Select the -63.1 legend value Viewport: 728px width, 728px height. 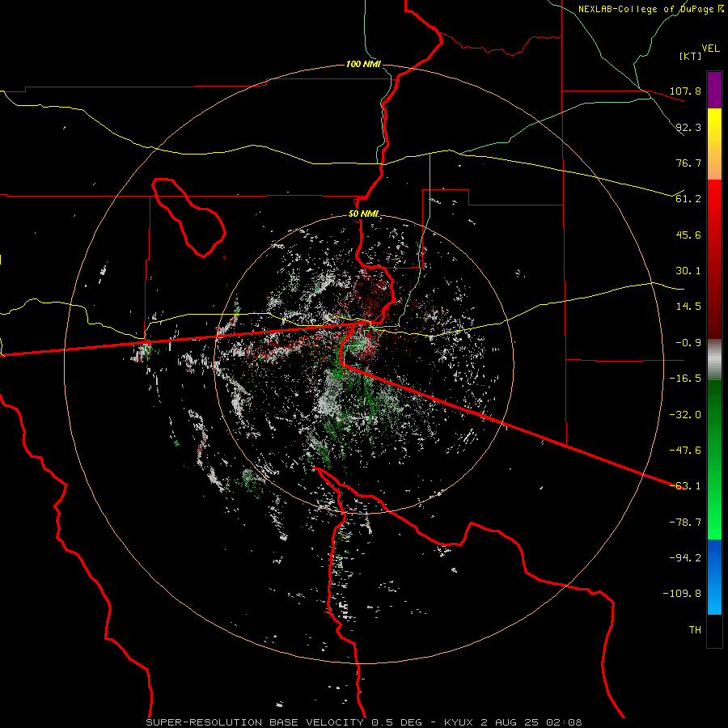(x=685, y=486)
